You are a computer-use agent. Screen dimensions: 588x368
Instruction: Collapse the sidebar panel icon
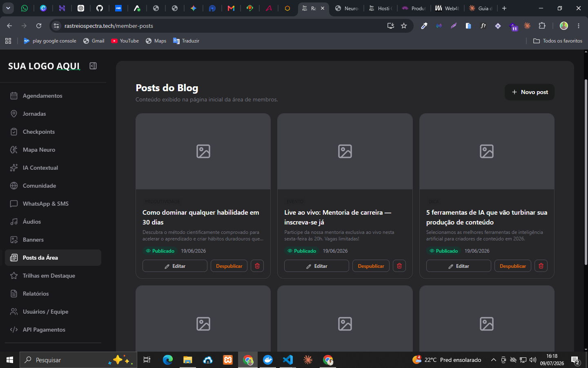[93, 66]
